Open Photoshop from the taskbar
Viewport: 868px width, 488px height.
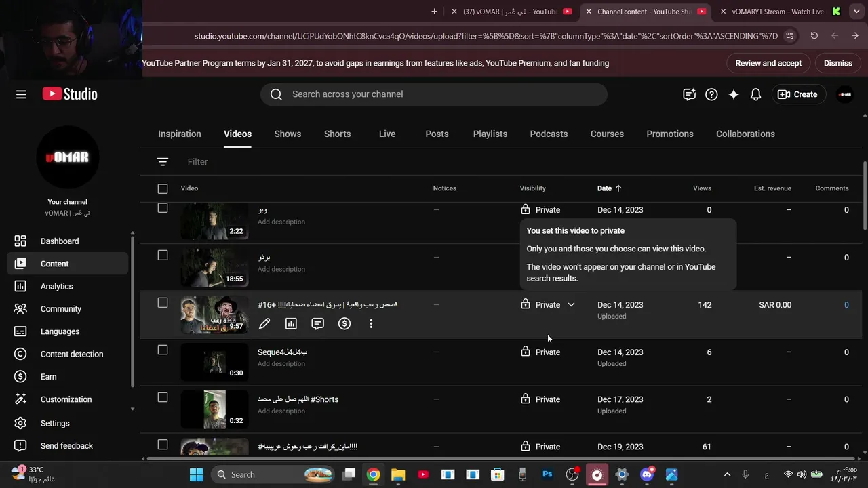547,474
